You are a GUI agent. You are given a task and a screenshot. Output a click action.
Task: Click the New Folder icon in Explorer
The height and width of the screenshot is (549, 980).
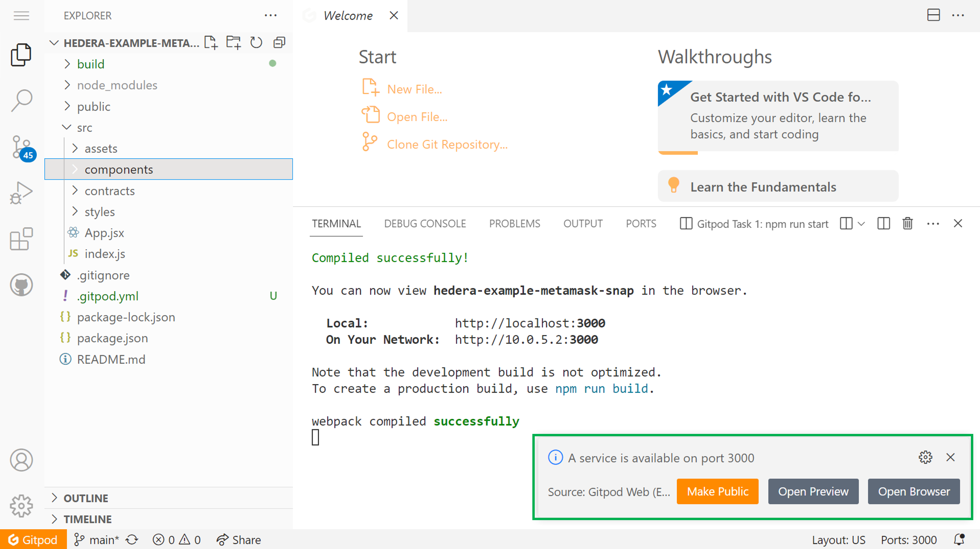tap(234, 42)
